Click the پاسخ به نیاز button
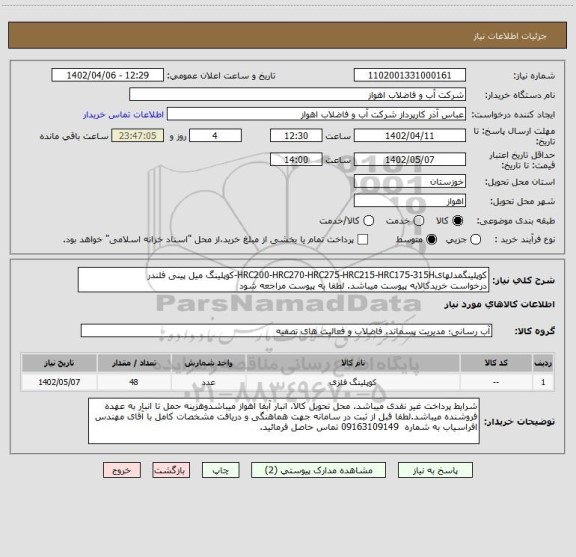This screenshot has height=557, width=576. 435,470
